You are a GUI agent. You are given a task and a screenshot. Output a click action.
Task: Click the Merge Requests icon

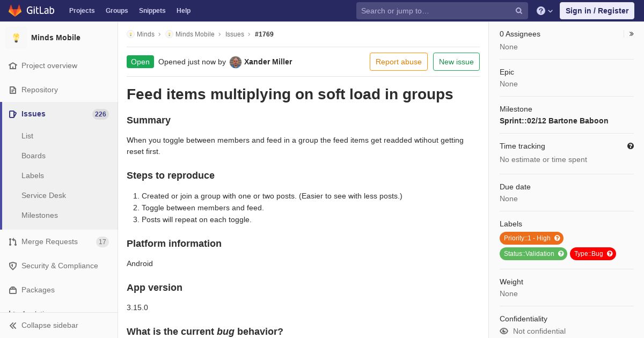pos(13,241)
